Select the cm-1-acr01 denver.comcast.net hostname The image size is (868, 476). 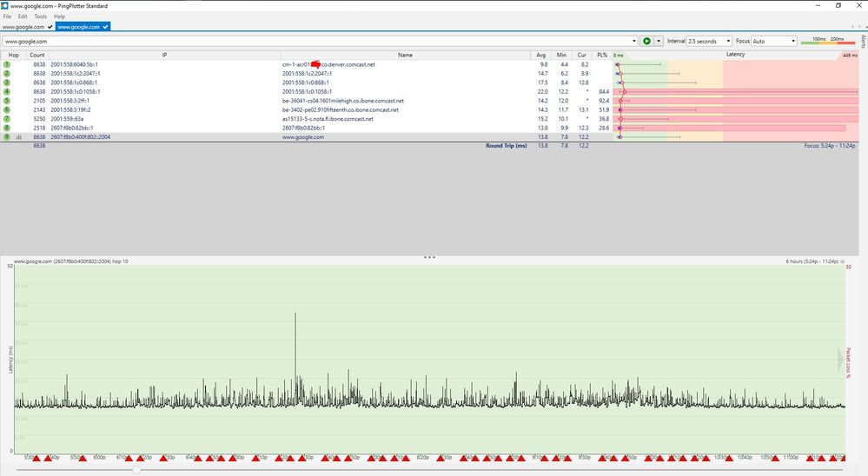coord(328,65)
